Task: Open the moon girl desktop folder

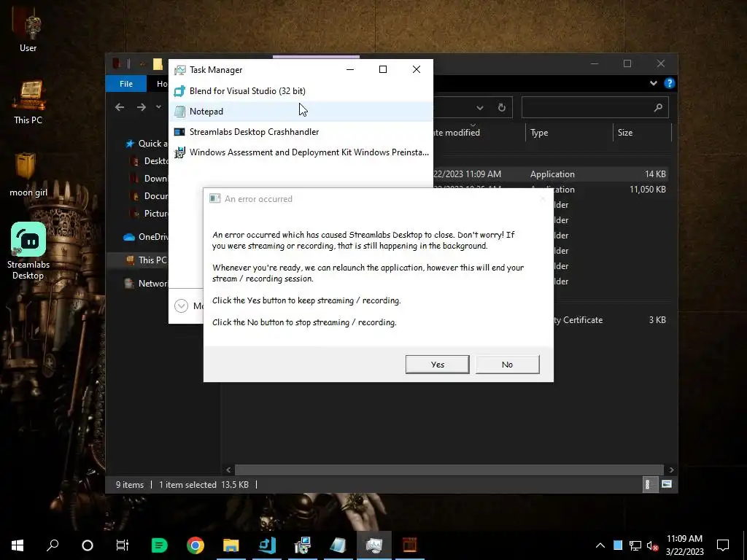Action: pyautogui.click(x=28, y=175)
